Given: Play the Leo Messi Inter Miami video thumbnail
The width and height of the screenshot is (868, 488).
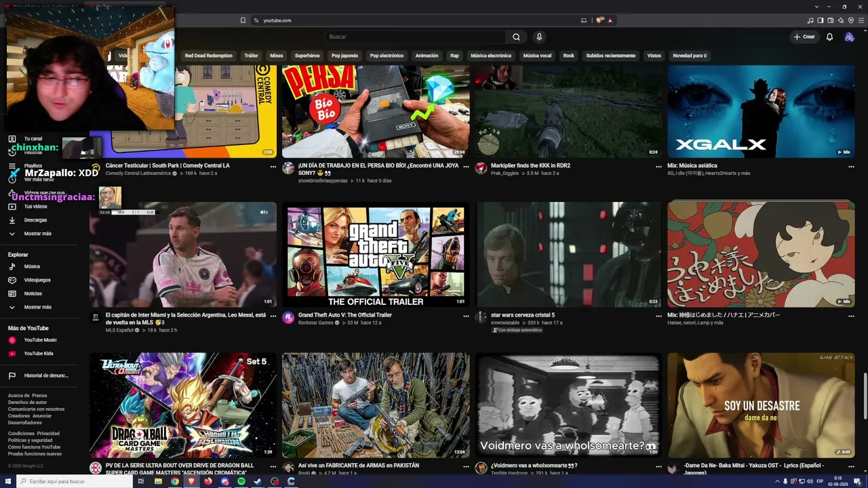Looking at the screenshot, I should 183,254.
